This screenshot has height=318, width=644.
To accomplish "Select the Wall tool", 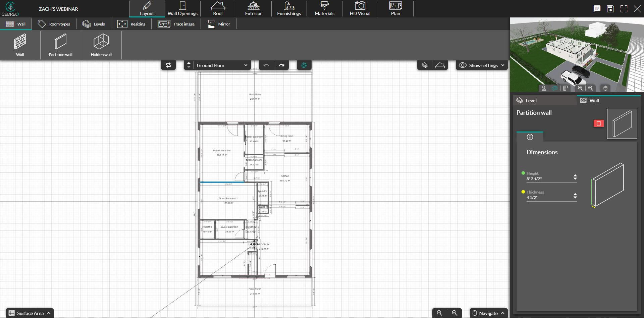I will 20,45.
